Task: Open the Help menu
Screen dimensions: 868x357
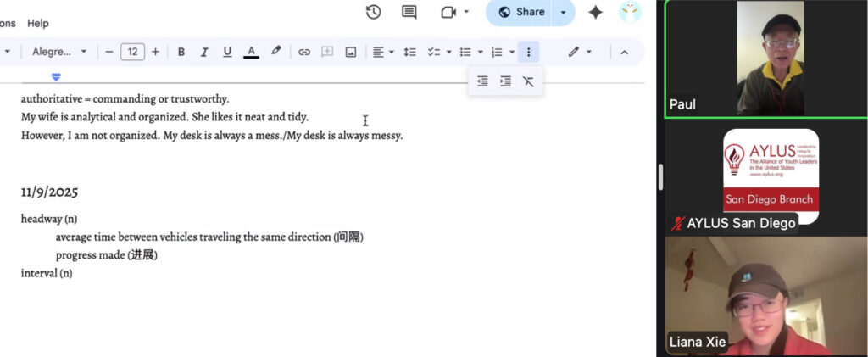Action: click(38, 23)
